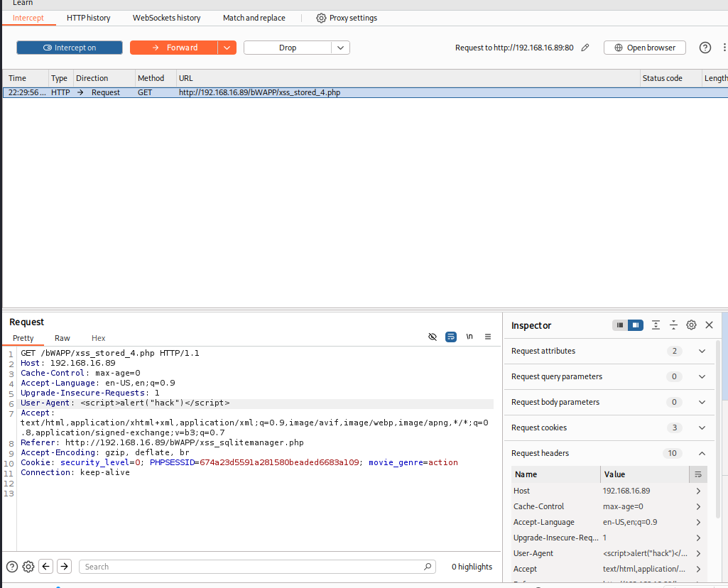Open the Forward dropdown arrow
The height and width of the screenshot is (588, 728).
click(x=227, y=48)
